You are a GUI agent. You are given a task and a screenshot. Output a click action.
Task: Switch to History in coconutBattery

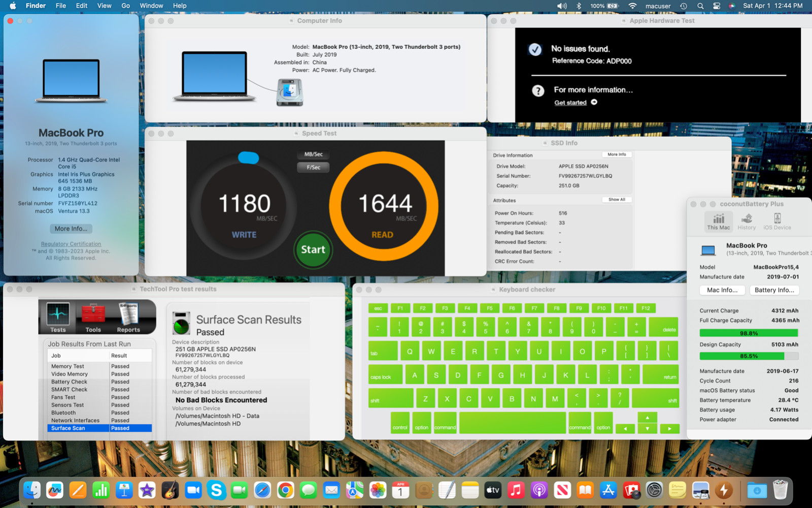747,222
